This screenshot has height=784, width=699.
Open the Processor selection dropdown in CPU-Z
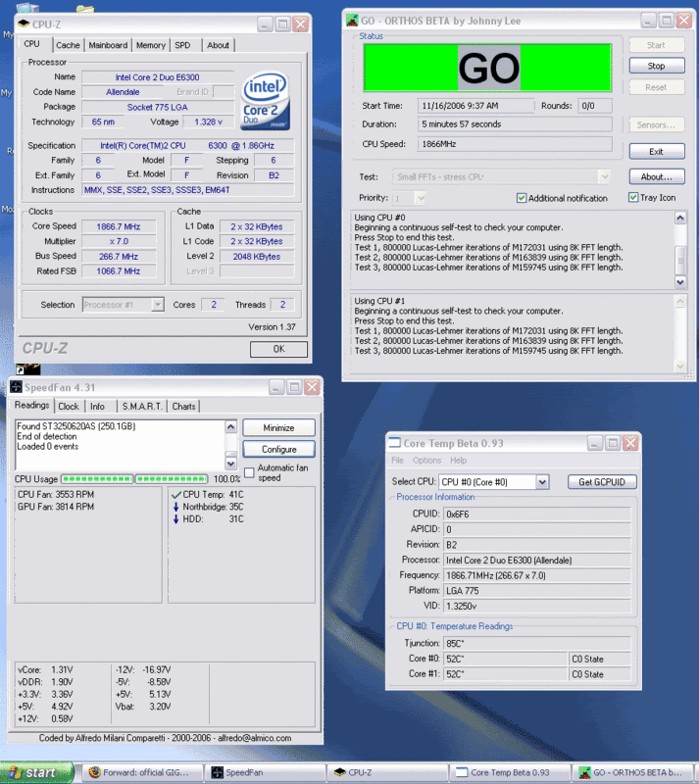[158, 305]
